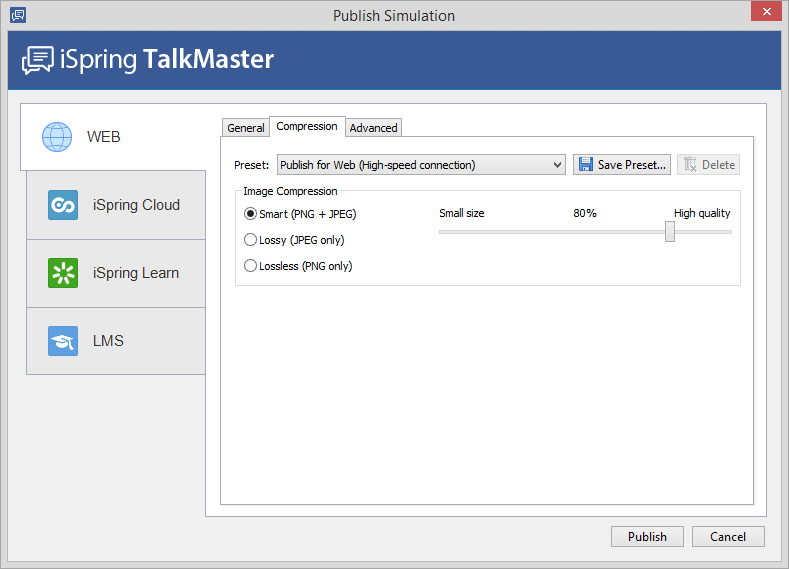Viewport: 789px width, 569px height.
Task: Select Smart (PNG + JPEG) compression
Action: [x=251, y=214]
